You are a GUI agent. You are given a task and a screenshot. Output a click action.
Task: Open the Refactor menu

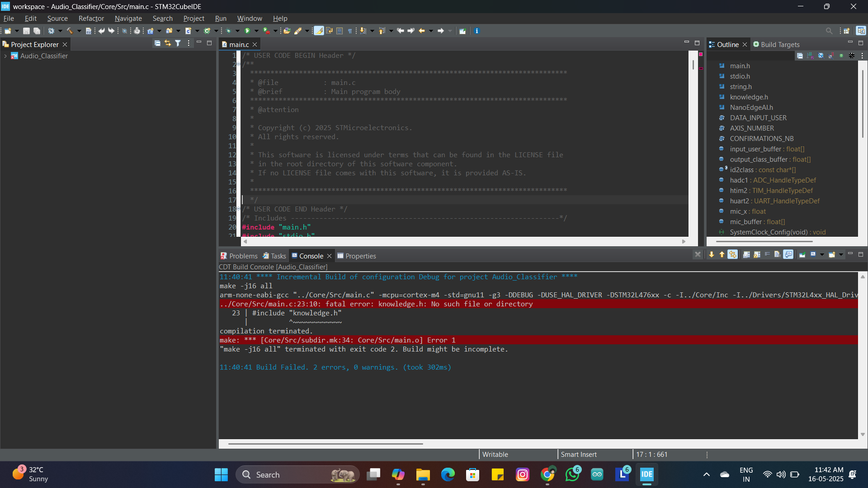(x=91, y=19)
